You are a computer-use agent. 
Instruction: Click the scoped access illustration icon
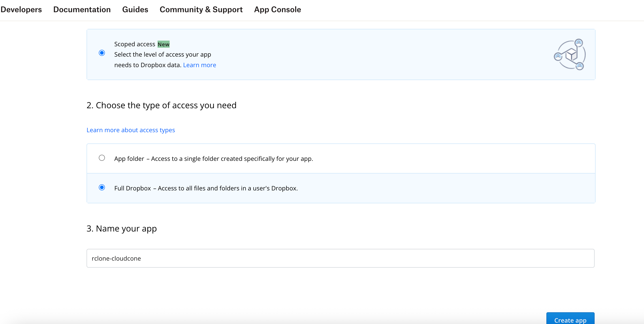point(569,54)
